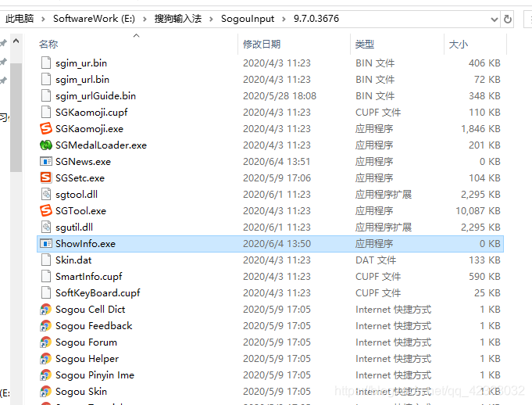Click the sgim_url.bin file icon

pyautogui.click(x=46, y=79)
